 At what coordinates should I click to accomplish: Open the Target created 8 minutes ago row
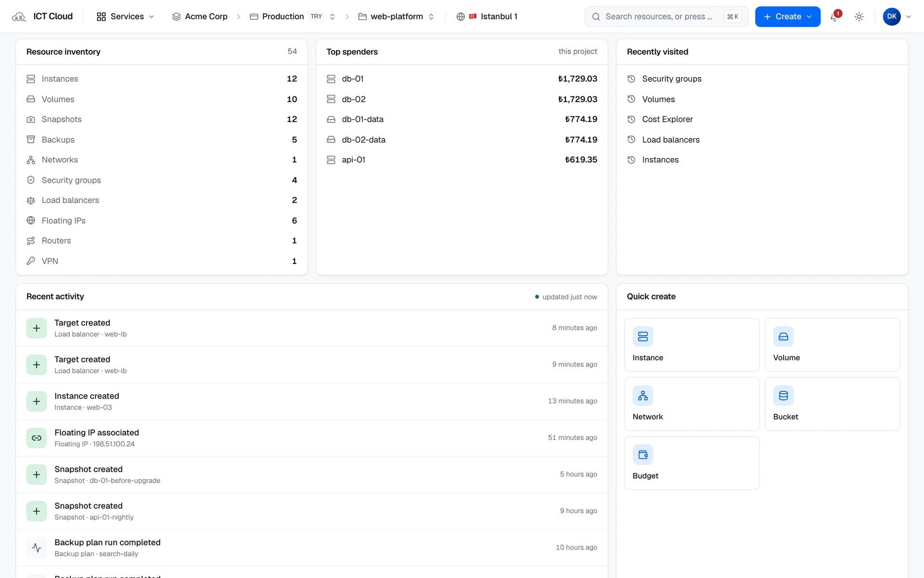pos(312,328)
